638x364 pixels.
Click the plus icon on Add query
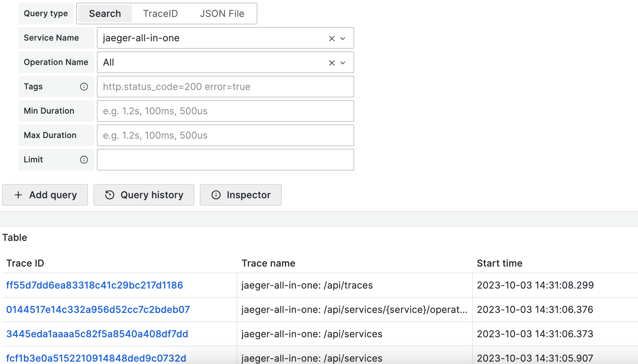coord(18,195)
